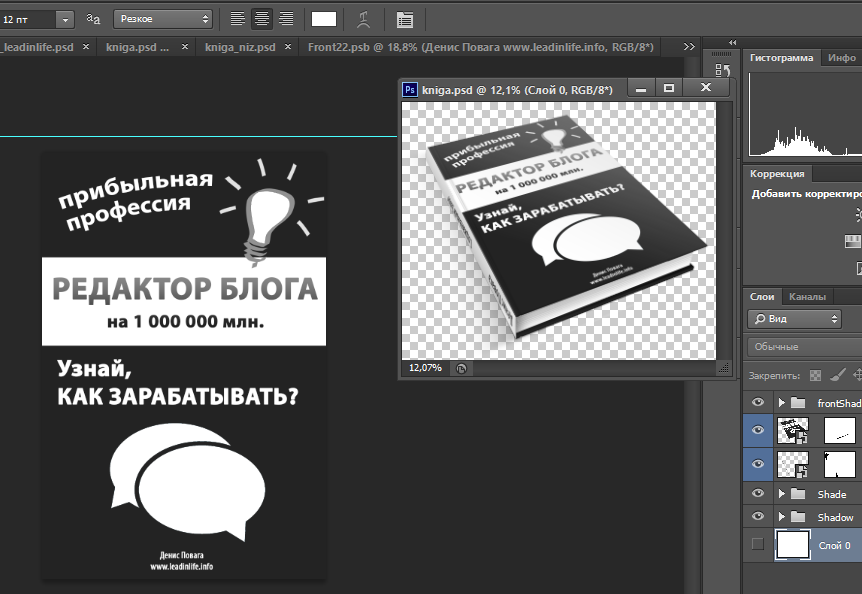
Task: Select the Слой 0 layer thumbnail
Action: [793, 545]
